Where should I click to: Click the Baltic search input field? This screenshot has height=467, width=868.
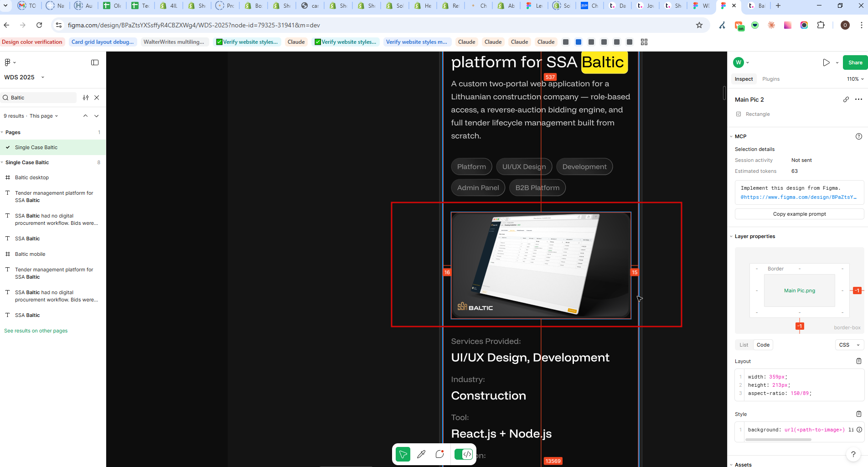[39, 98]
